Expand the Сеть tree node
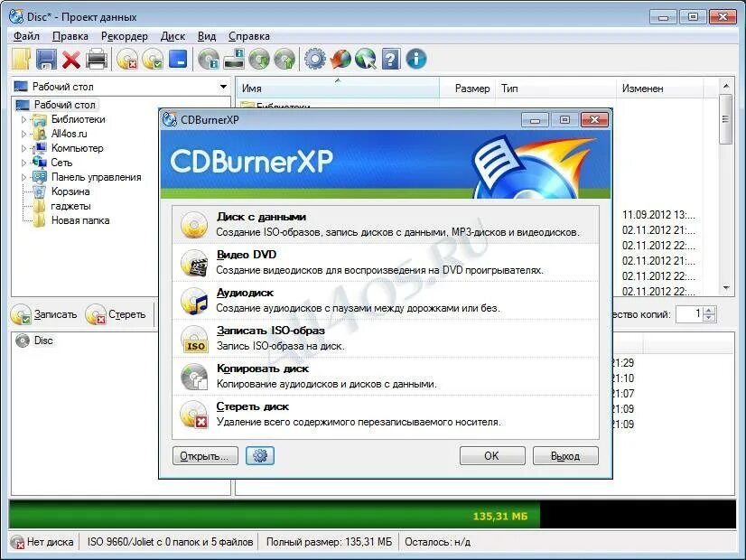 pyautogui.click(x=23, y=163)
